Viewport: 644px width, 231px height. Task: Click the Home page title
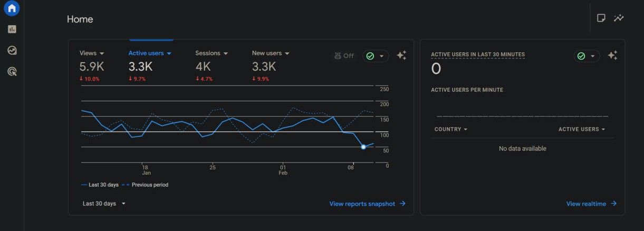pyautogui.click(x=80, y=20)
